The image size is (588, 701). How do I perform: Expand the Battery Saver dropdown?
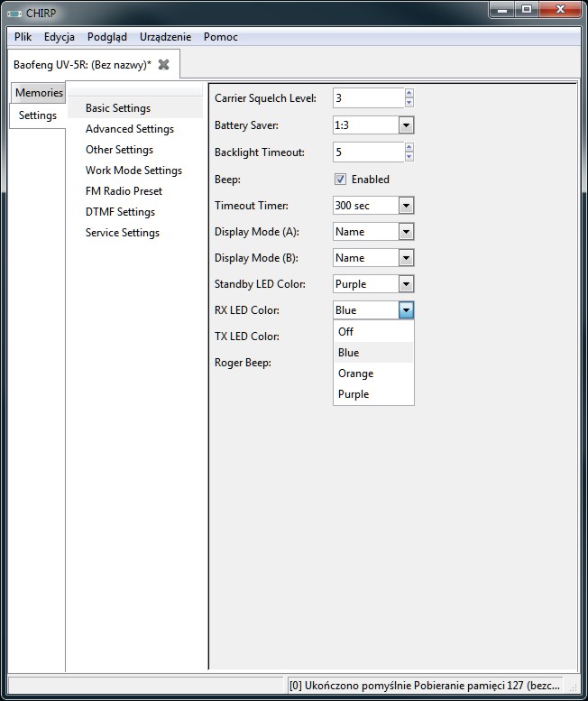[x=406, y=125]
